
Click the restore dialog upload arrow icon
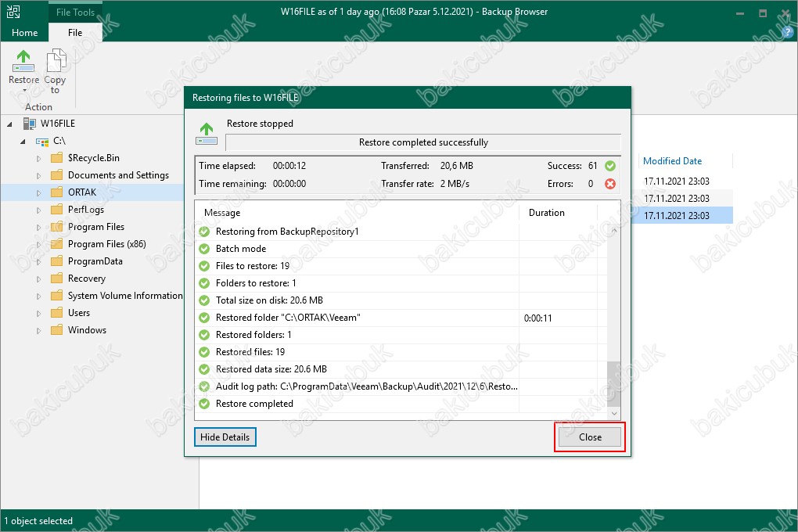(207, 134)
